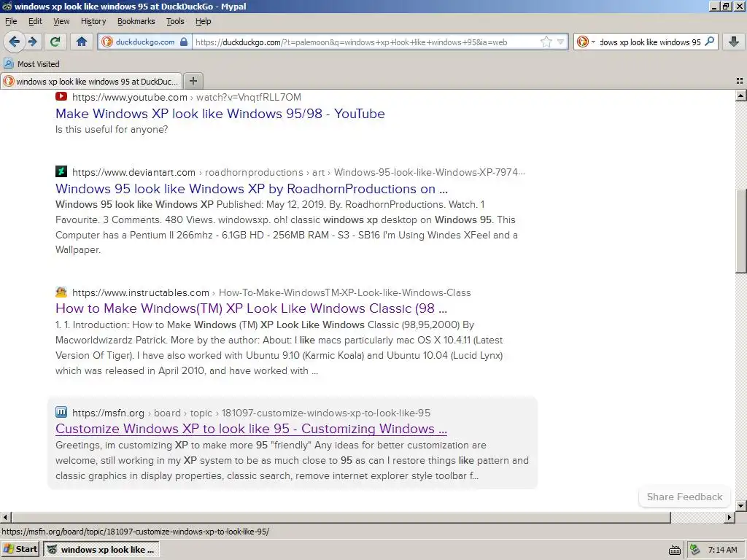
Task: Click the https://www.youtube.com result URL
Action: coord(130,97)
